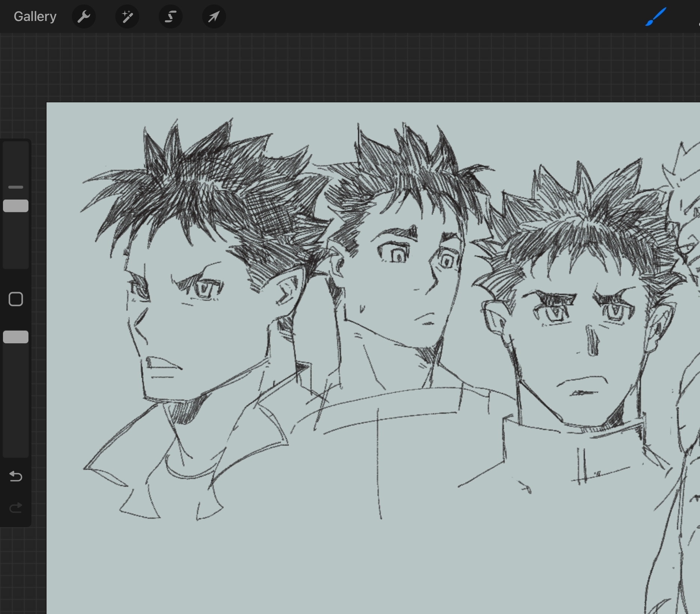700x614 pixels.
Task: Activate the Transform arrow tool
Action: pos(214,16)
